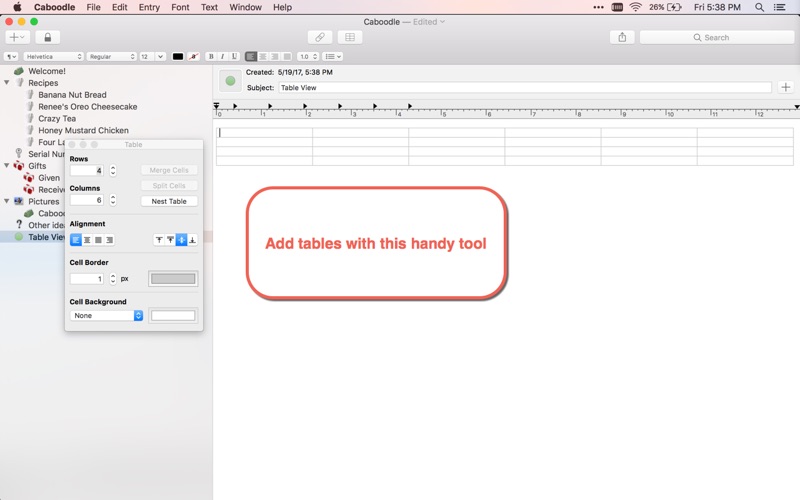The image size is (800, 500).
Task: Click the Rows stepper
Action: 113,170
